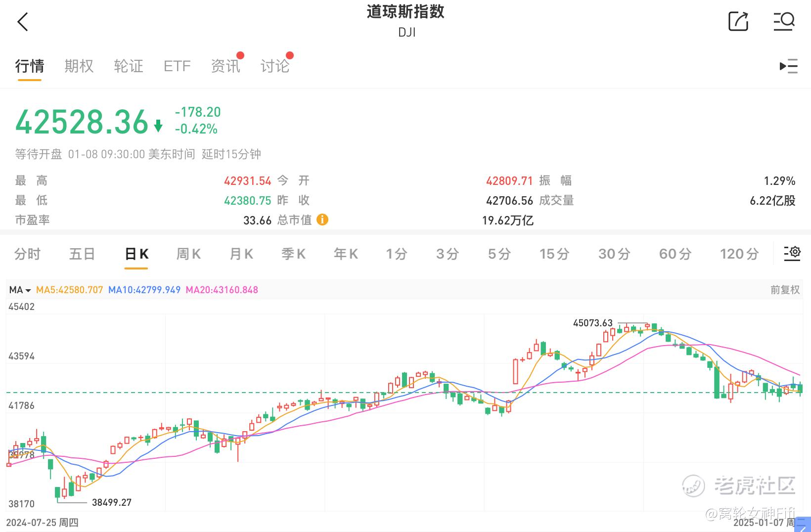The height and width of the screenshot is (532, 811).
Task: Tap the fullscreen corner icon of chart
Action: [802, 523]
